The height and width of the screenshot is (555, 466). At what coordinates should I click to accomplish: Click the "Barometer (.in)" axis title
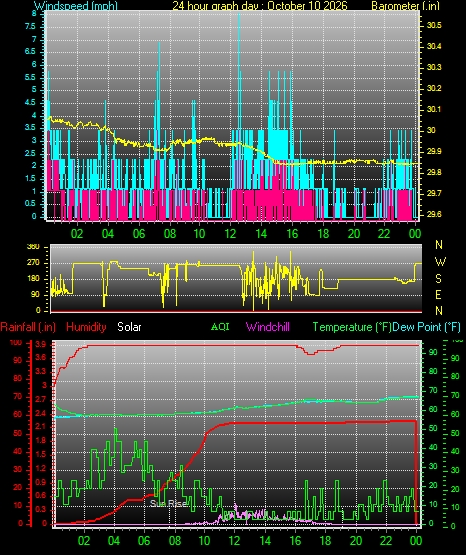tap(405, 6)
